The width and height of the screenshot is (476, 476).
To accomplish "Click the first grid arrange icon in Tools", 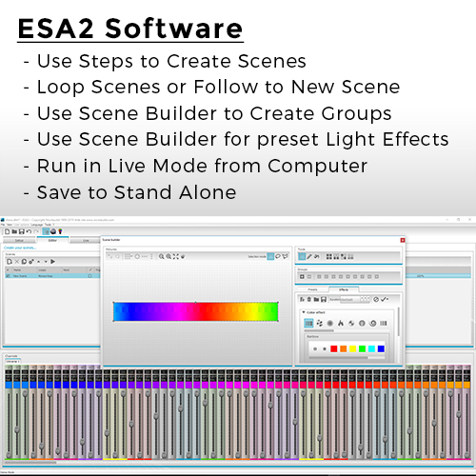I will [329, 256].
